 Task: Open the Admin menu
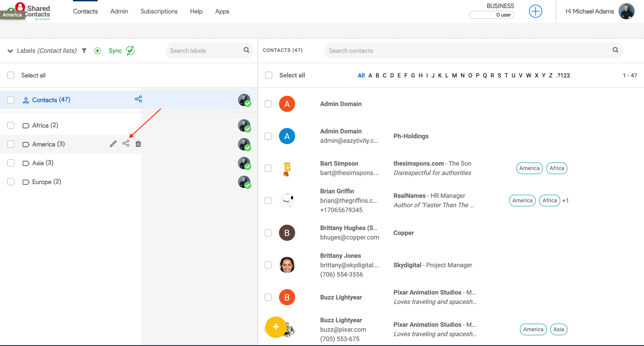coord(119,11)
